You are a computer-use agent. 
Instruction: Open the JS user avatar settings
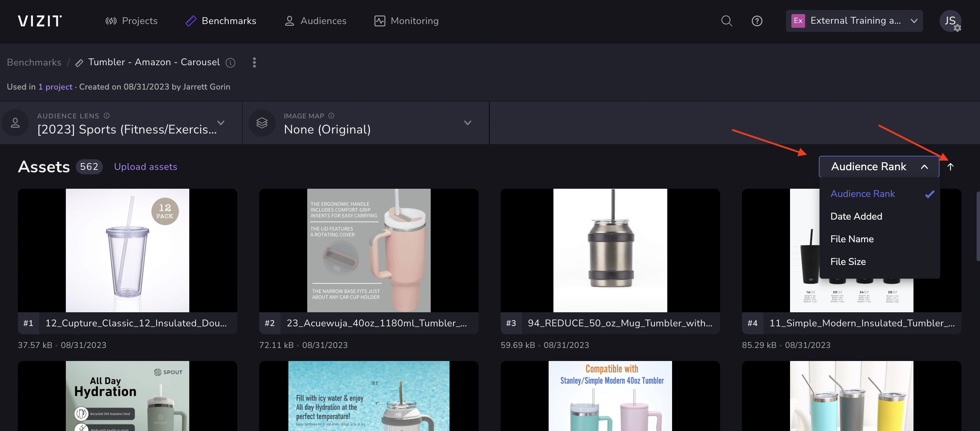pos(950,21)
